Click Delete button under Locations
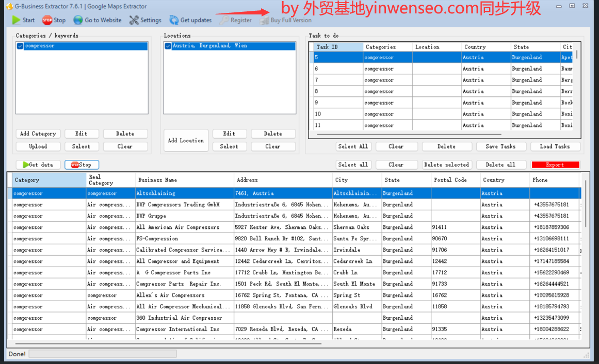Image resolution: width=599 pixels, height=364 pixels. (273, 134)
